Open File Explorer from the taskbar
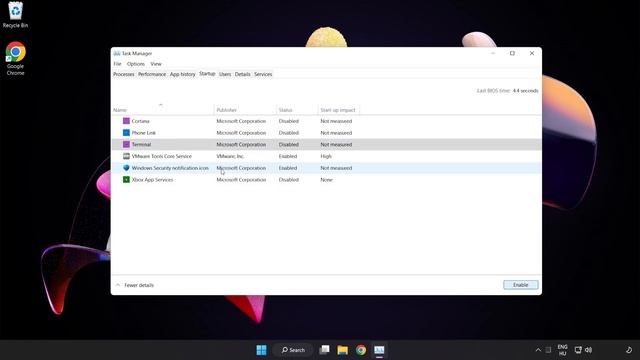 pyautogui.click(x=342, y=350)
